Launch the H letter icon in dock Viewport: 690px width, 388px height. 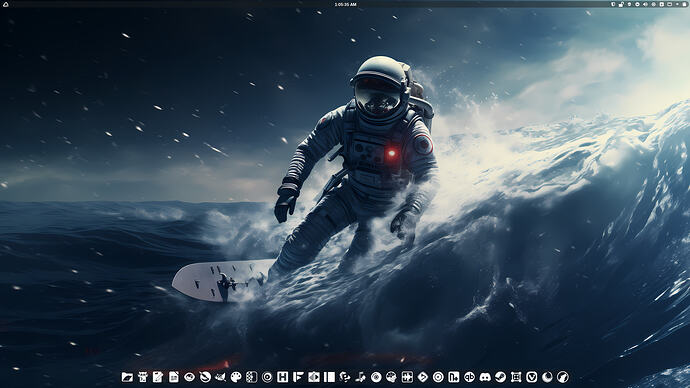(x=283, y=377)
